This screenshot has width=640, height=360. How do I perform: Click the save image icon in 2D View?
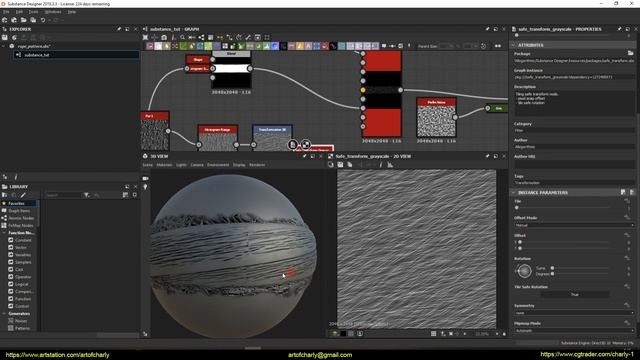[340, 165]
